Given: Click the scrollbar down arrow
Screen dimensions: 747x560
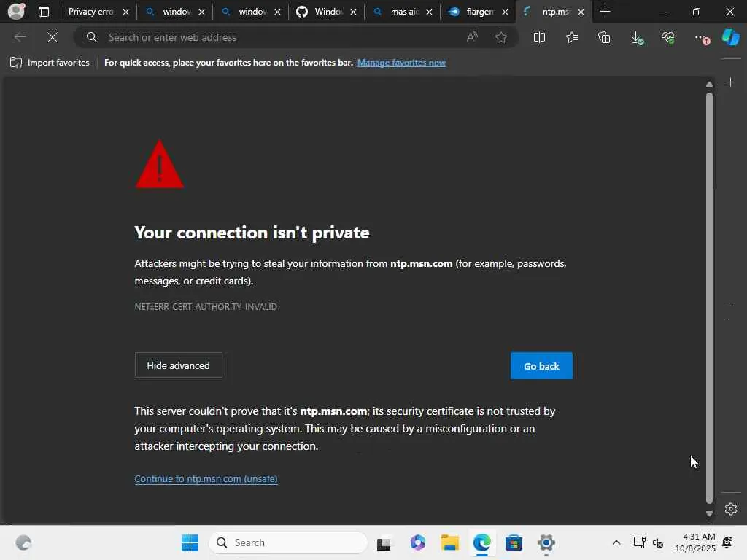Looking at the screenshot, I should point(709,514).
